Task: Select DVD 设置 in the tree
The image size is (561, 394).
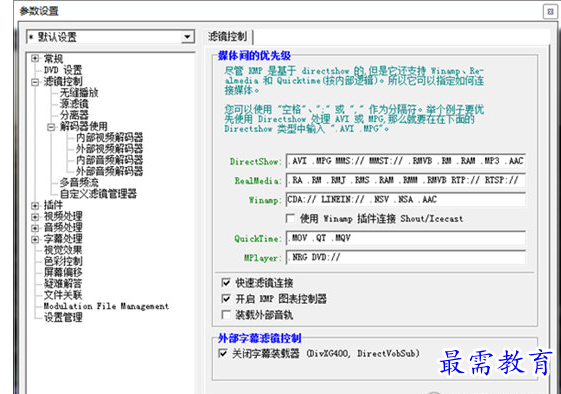Action: 63,70
